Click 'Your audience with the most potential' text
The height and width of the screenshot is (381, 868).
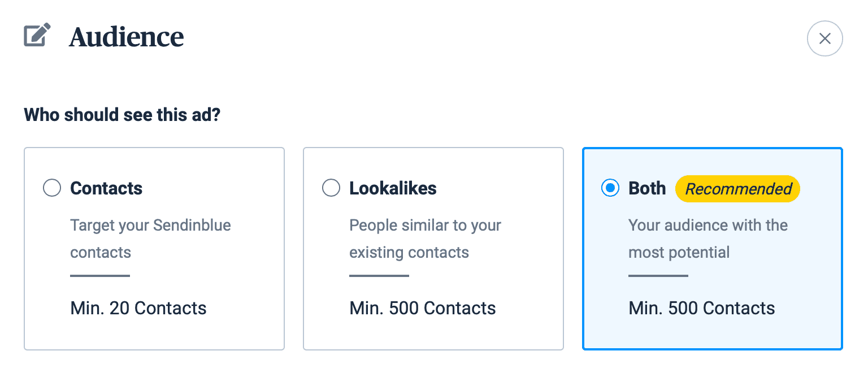(x=708, y=239)
